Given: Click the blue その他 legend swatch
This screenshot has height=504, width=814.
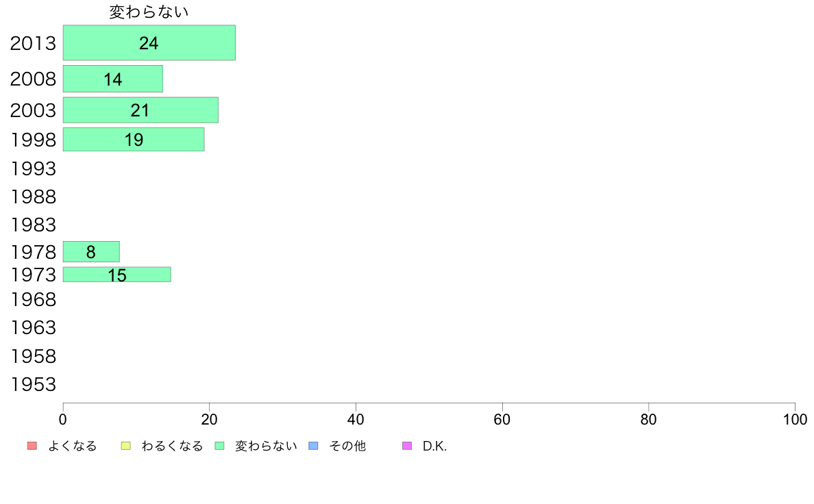Looking at the screenshot, I should [x=314, y=446].
